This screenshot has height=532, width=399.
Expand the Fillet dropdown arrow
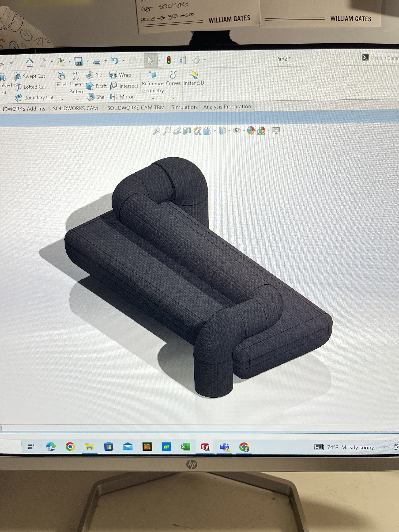click(x=62, y=99)
